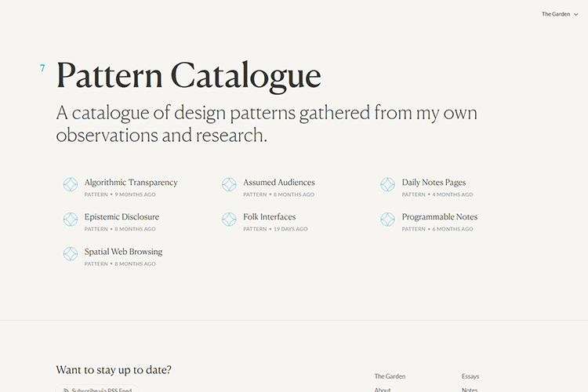Screen dimensions: 588x392
Task: Open the Algorithmic Transparency title link
Action: tap(131, 182)
